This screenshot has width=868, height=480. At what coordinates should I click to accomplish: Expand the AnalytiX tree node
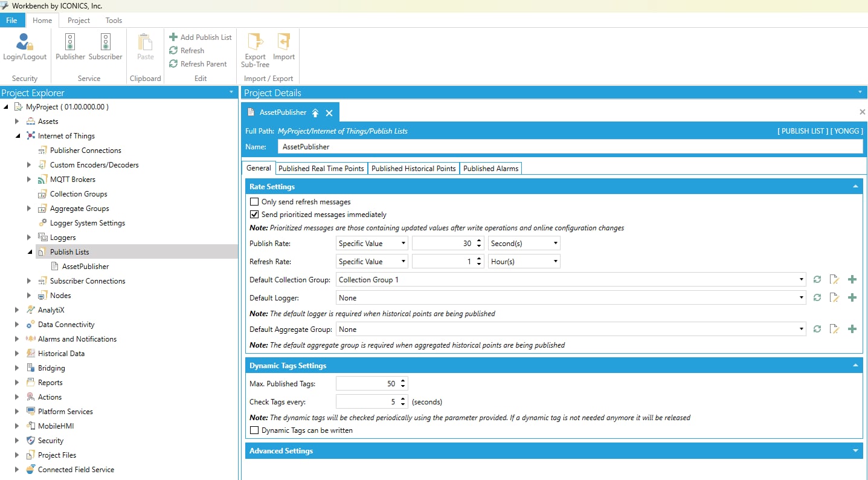(x=17, y=310)
